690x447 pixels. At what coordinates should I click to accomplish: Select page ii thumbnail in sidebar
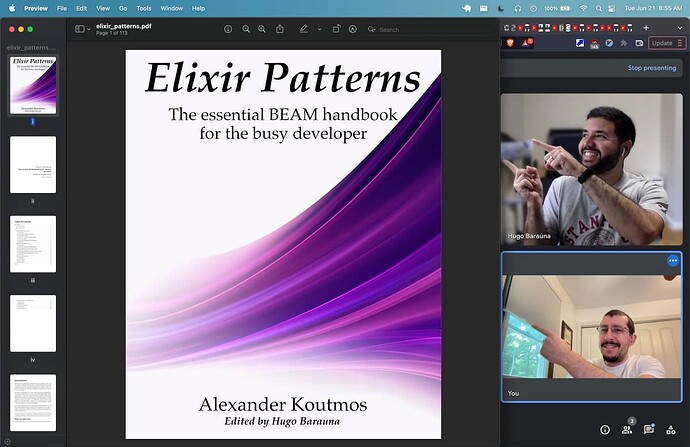[x=33, y=164]
